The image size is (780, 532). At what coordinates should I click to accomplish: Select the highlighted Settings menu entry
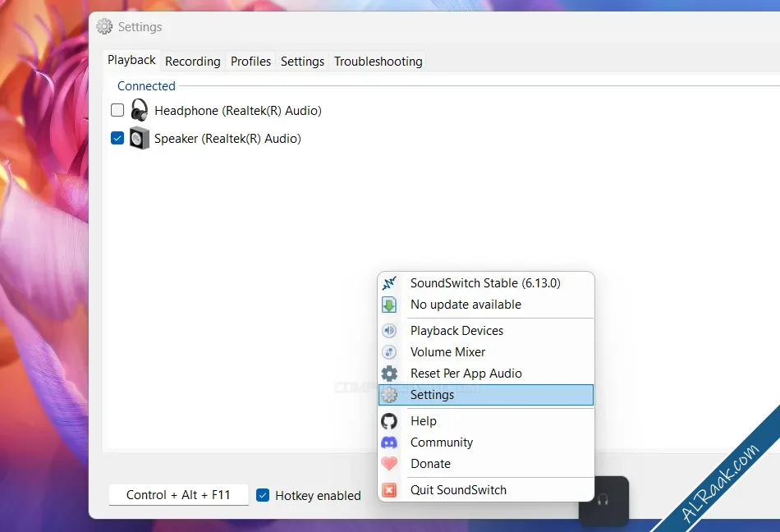tap(486, 395)
